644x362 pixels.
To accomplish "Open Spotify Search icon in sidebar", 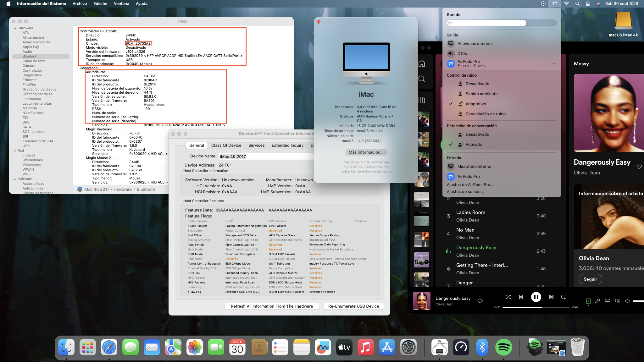I will [x=422, y=79].
